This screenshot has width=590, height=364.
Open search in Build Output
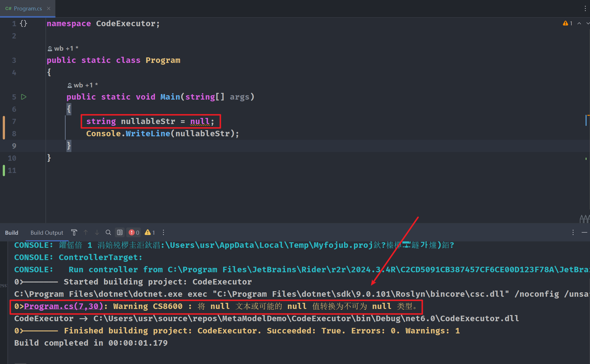click(x=108, y=232)
